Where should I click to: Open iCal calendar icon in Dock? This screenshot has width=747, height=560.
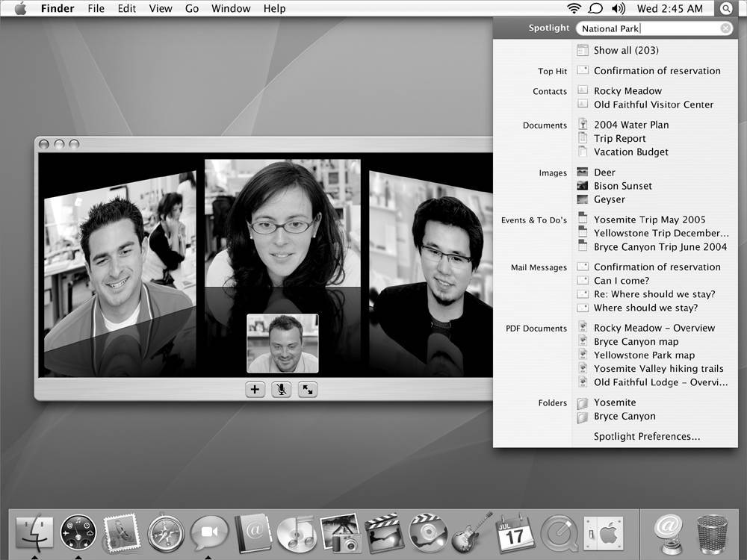point(515,533)
